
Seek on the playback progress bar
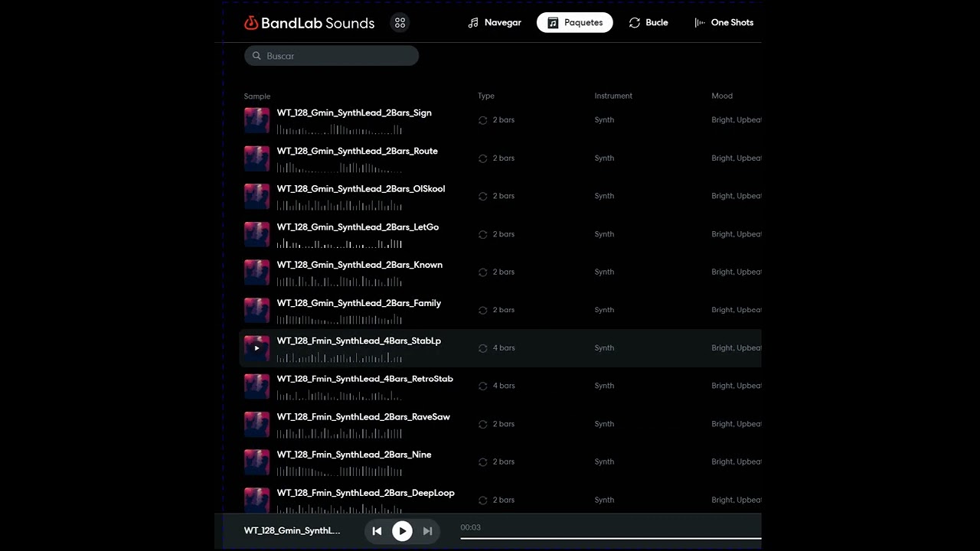(x=611, y=539)
